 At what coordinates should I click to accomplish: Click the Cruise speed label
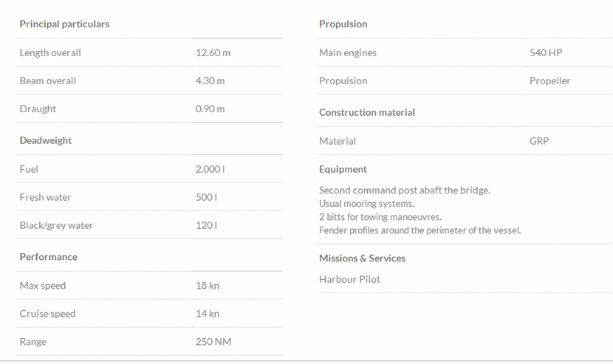(47, 314)
